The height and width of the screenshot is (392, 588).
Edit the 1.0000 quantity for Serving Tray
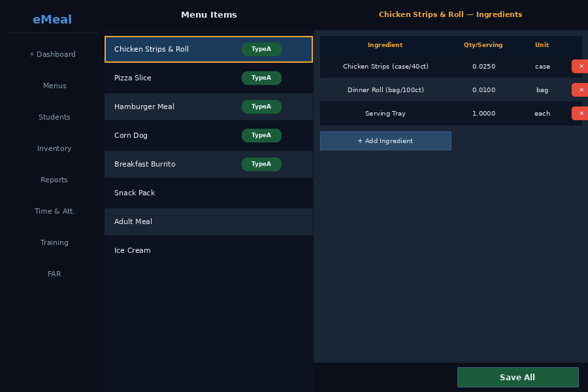pos(483,113)
